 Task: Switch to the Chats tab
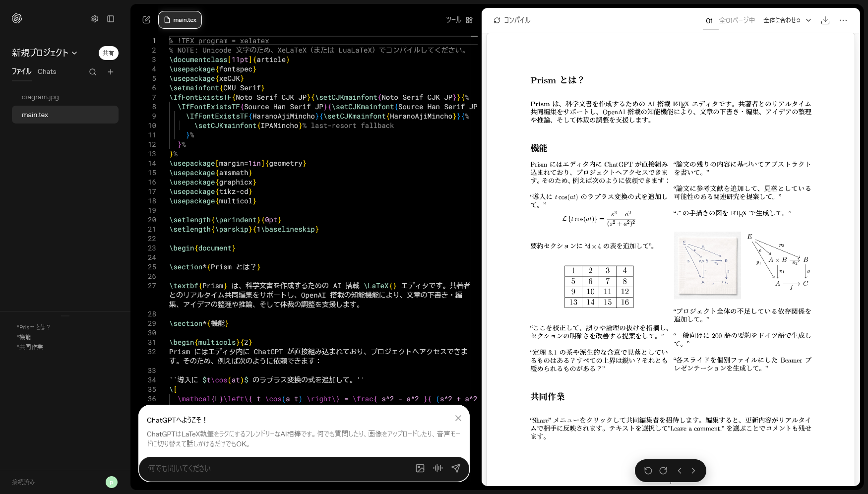pyautogui.click(x=47, y=71)
